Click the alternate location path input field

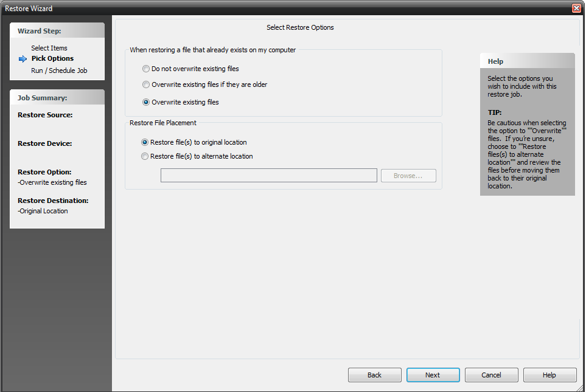269,175
